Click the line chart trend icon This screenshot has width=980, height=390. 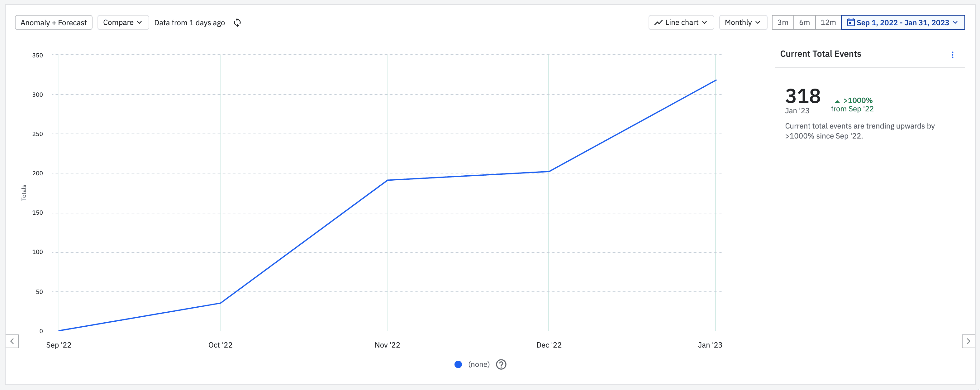(658, 22)
